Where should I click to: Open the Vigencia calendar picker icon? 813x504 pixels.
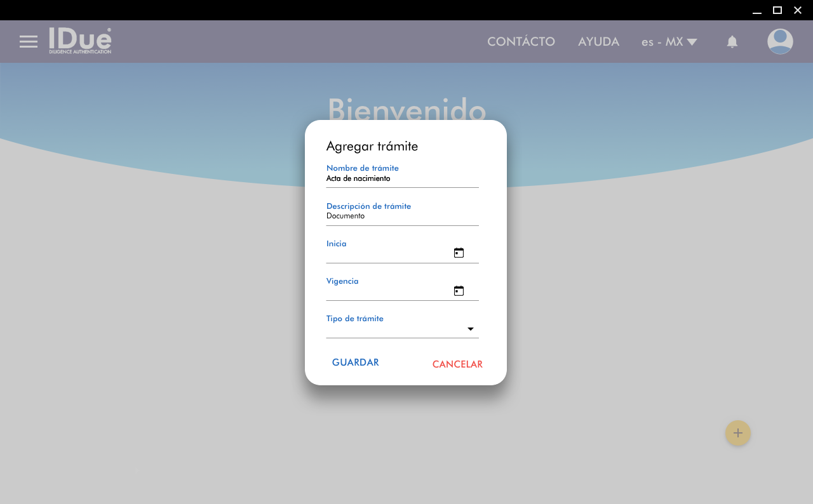459,291
